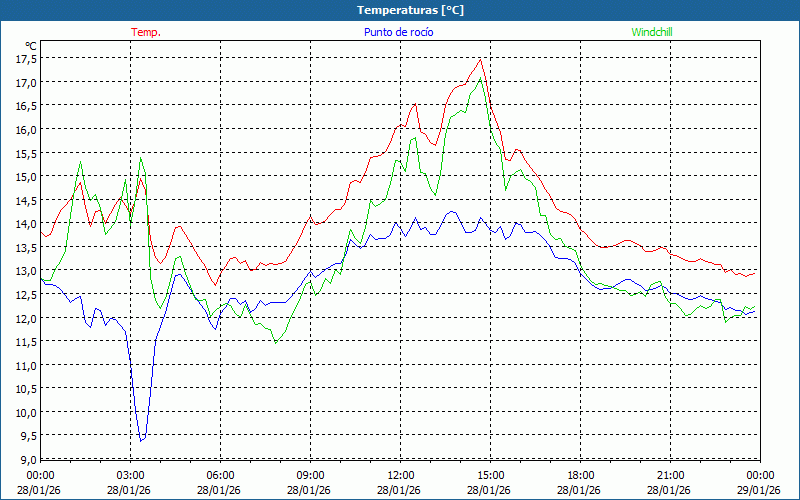The image size is (800, 500).
Task: Select the blue Punto de rocío legend
Action: pos(398,32)
